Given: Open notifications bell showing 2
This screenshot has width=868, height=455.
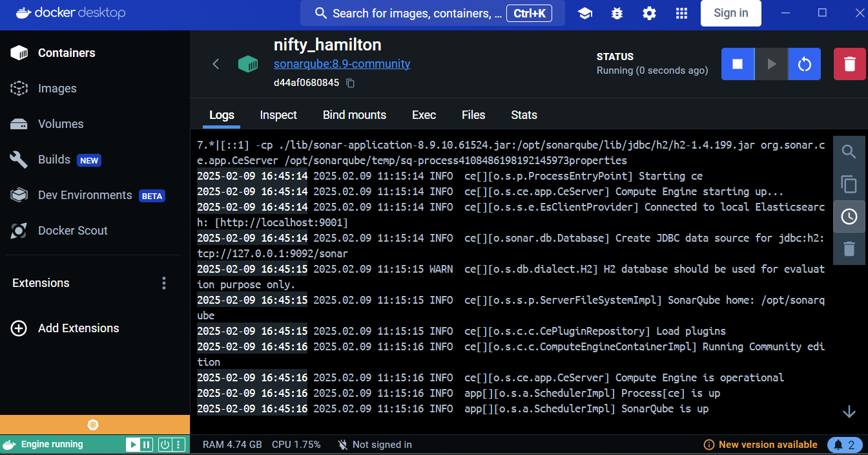Looking at the screenshot, I should pyautogui.click(x=845, y=445).
